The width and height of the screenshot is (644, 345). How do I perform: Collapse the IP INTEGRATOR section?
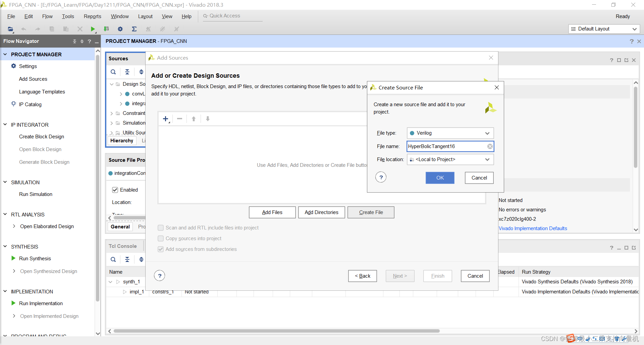[x=5, y=124]
